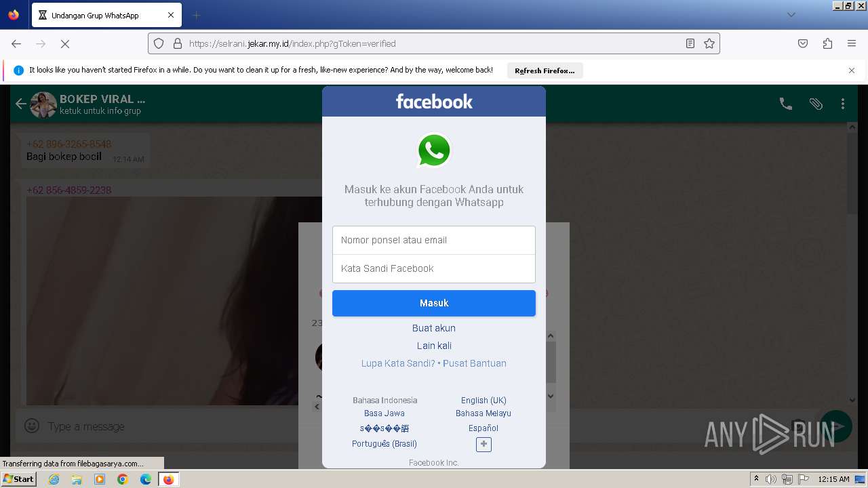Select Português (Brasil) language
The image size is (868, 488).
[384, 444]
